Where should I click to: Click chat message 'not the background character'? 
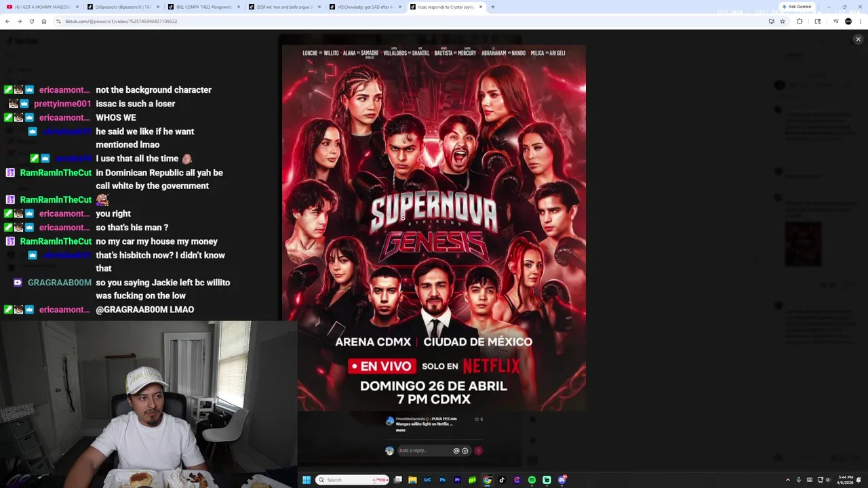[x=153, y=89]
